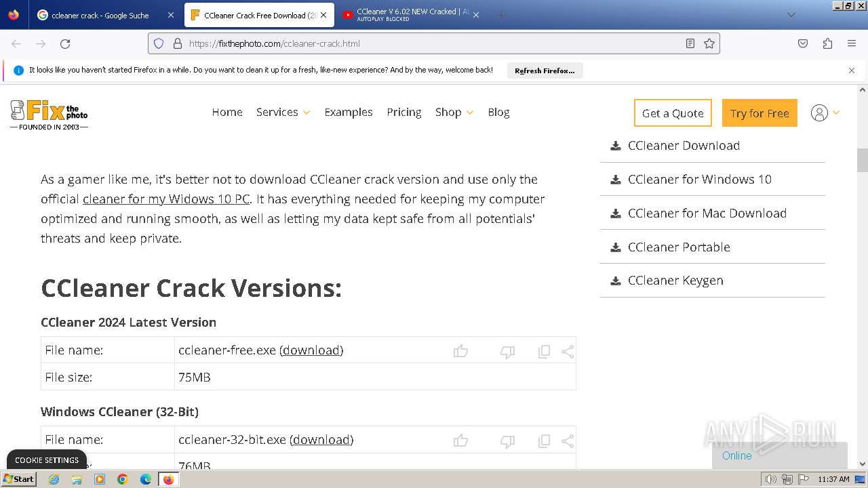The height and width of the screenshot is (488, 868).
Task: Open the Extensions puzzle icon
Action: click(827, 43)
